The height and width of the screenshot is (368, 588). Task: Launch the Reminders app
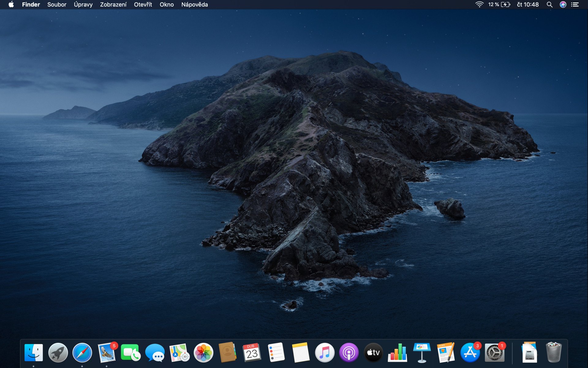pyautogui.click(x=276, y=353)
